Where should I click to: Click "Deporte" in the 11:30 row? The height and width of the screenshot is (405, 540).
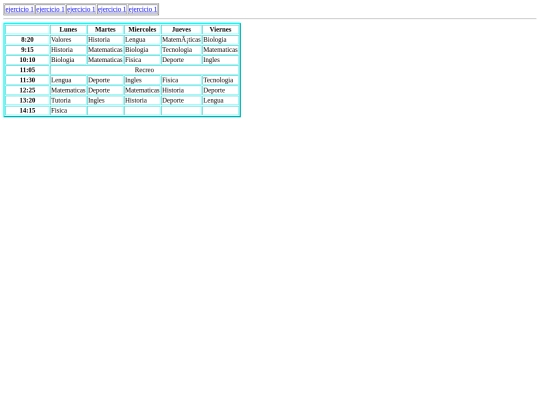pyautogui.click(x=105, y=80)
